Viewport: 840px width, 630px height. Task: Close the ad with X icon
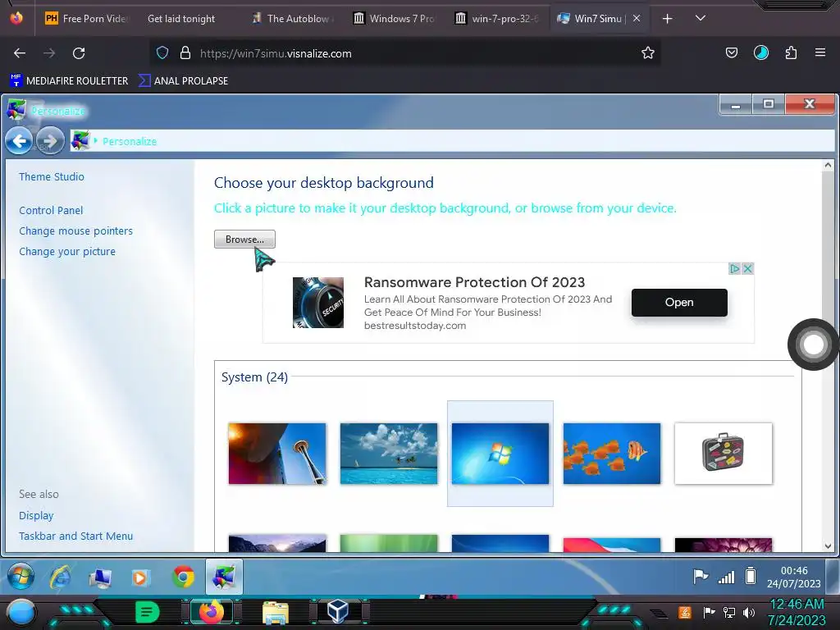(x=748, y=269)
